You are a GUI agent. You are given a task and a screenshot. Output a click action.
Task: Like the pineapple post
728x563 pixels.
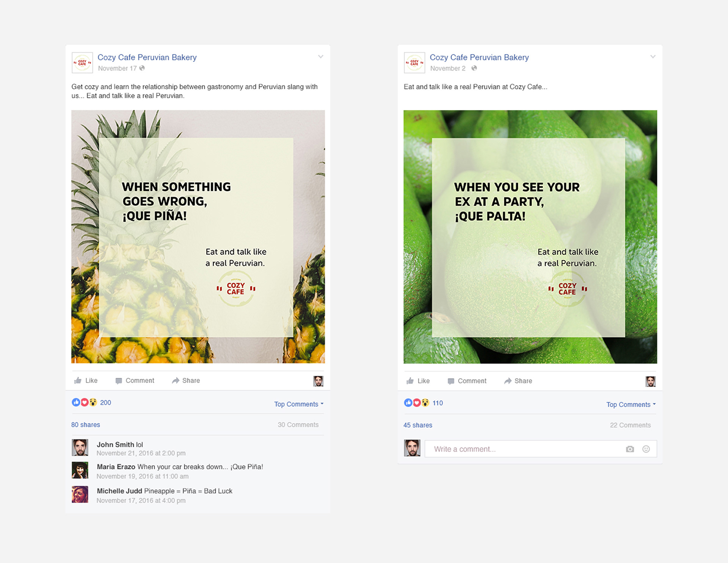pyautogui.click(x=86, y=381)
